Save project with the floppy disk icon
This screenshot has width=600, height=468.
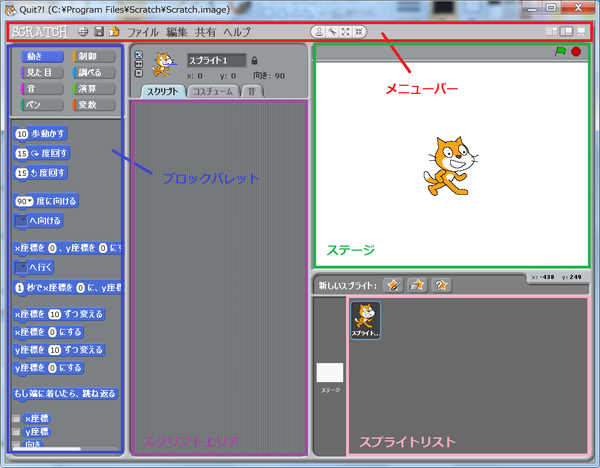pyautogui.click(x=99, y=31)
